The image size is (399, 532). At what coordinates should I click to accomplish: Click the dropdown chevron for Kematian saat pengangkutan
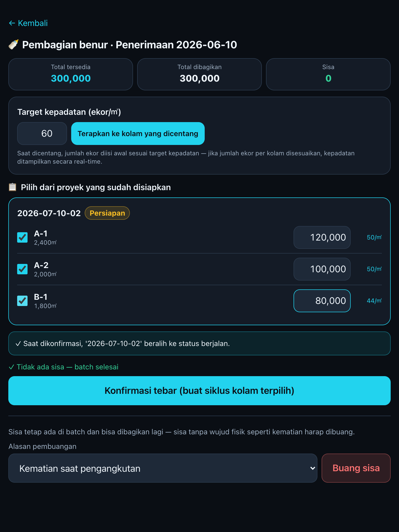coord(312,468)
